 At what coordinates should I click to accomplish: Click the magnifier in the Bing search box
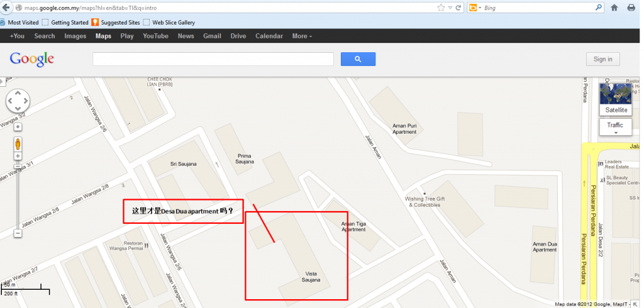point(599,8)
